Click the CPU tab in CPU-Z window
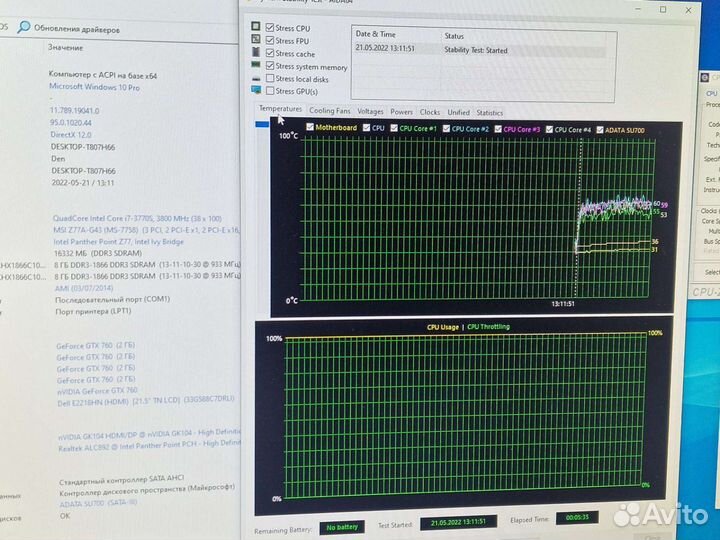 pyautogui.click(x=711, y=93)
